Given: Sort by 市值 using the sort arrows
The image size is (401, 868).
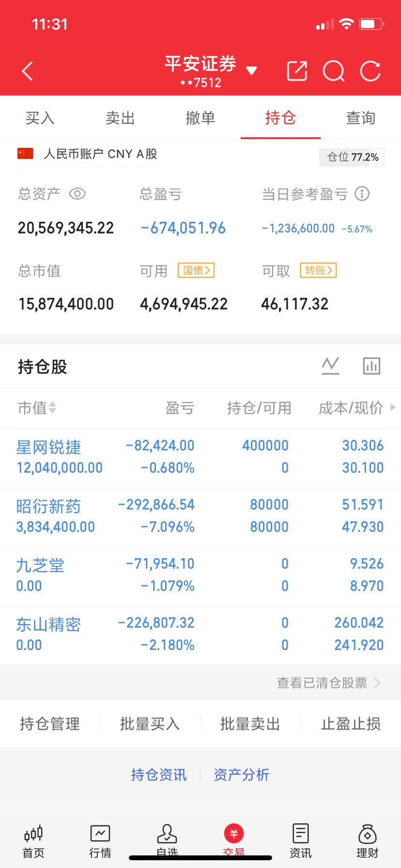Looking at the screenshot, I should 52,408.
